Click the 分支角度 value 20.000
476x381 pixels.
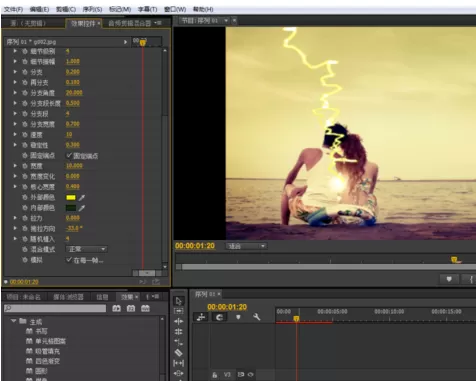pyautogui.click(x=74, y=93)
